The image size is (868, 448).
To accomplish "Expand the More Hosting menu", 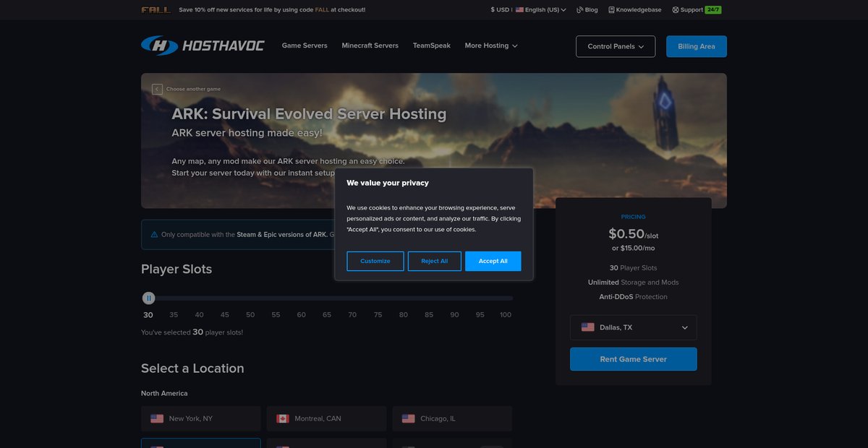I will [491, 46].
